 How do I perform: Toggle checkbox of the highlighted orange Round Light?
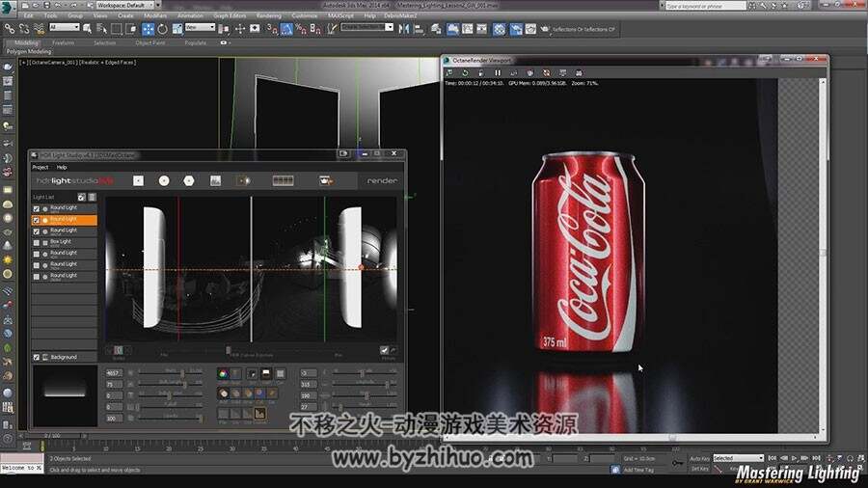[x=37, y=220]
